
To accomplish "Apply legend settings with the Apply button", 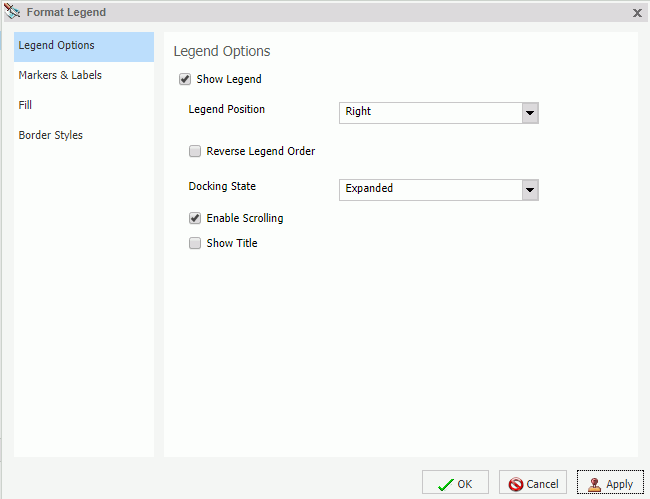I will coord(610,483).
